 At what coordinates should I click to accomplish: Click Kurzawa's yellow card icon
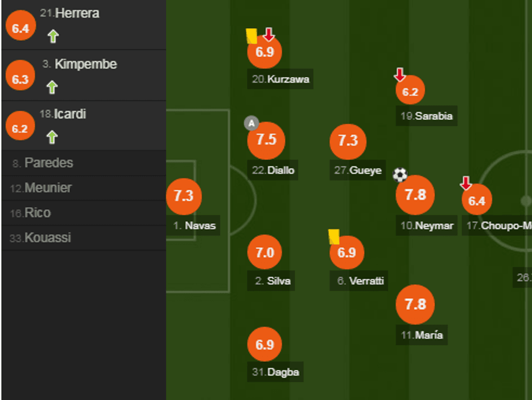pos(251,36)
